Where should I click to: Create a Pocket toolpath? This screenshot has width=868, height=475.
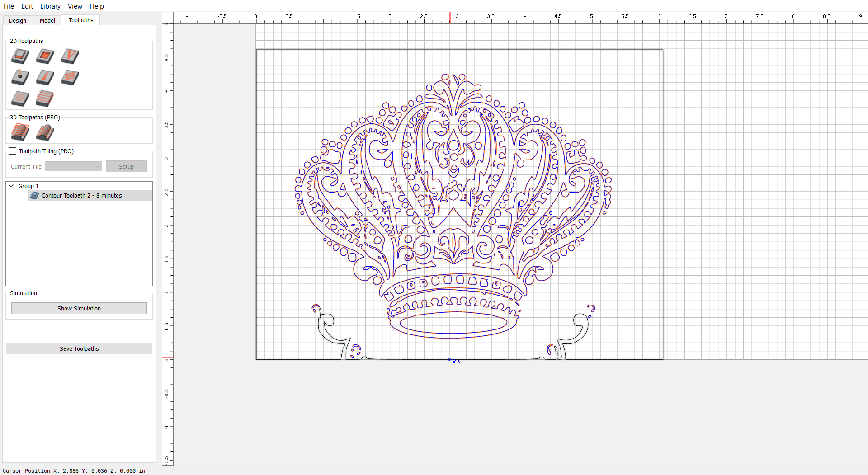45,56
